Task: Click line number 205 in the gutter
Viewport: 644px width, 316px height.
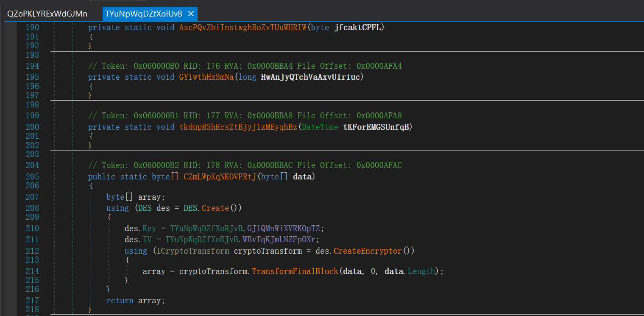Action: pyautogui.click(x=32, y=177)
